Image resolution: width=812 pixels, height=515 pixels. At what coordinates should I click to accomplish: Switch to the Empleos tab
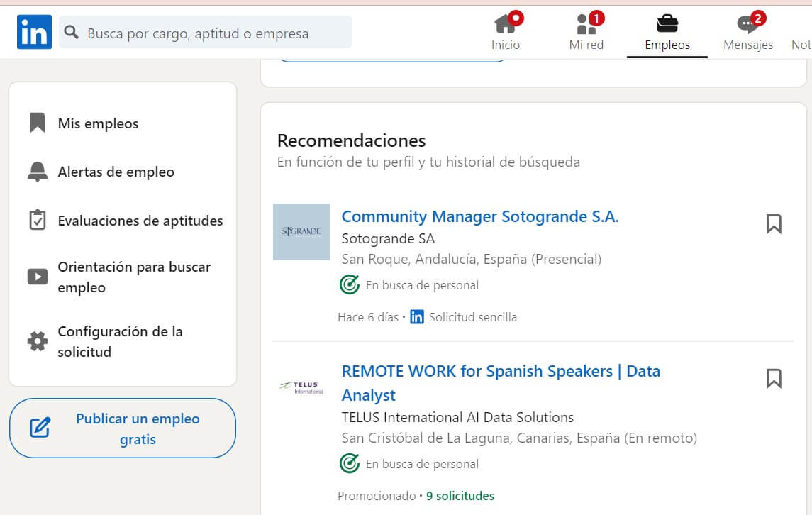pyautogui.click(x=667, y=32)
